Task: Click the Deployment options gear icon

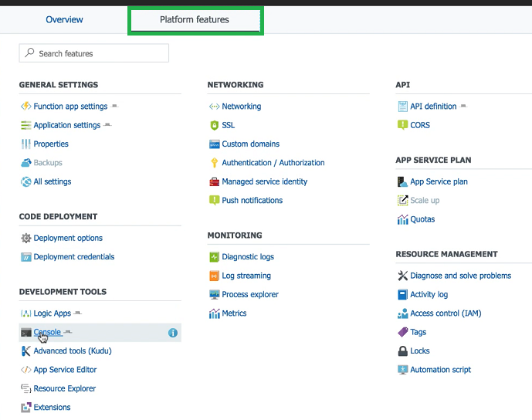Action: coord(26,239)
